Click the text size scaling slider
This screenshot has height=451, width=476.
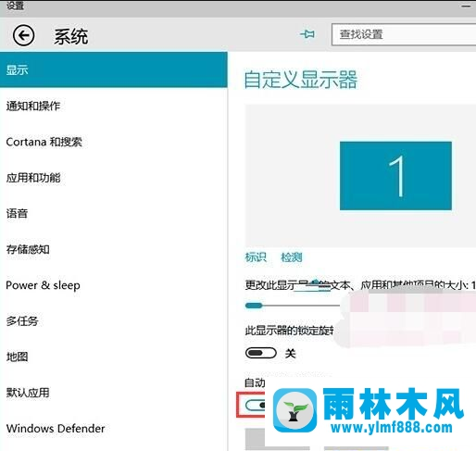(292, 306)
